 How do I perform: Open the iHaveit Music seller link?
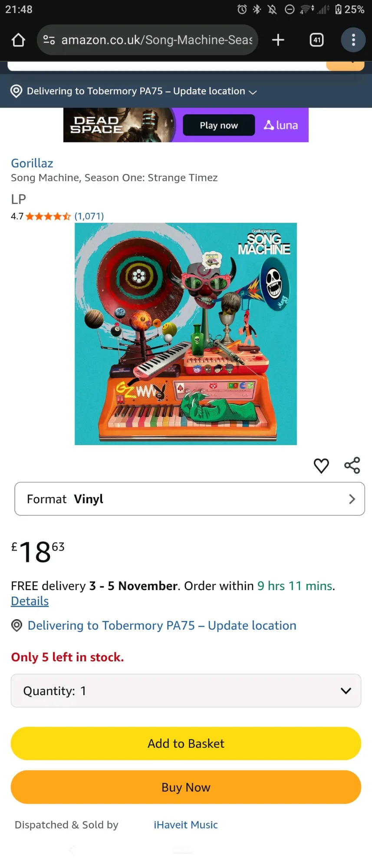pyautogui.click(x=186, y=825)
